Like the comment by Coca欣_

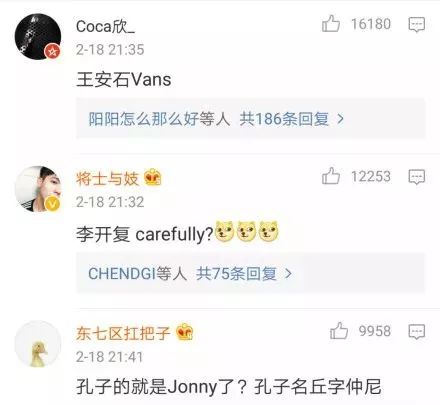(331, 24)
